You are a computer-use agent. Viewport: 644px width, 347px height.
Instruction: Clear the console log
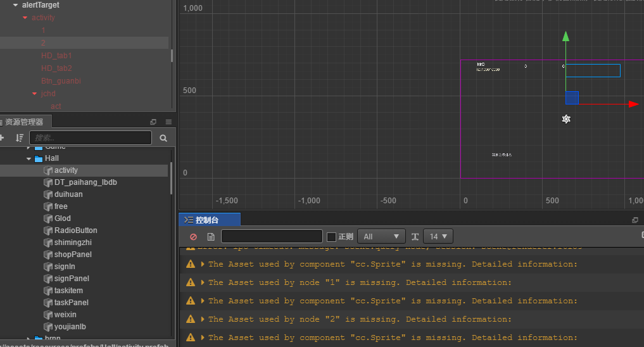point(193,237)
